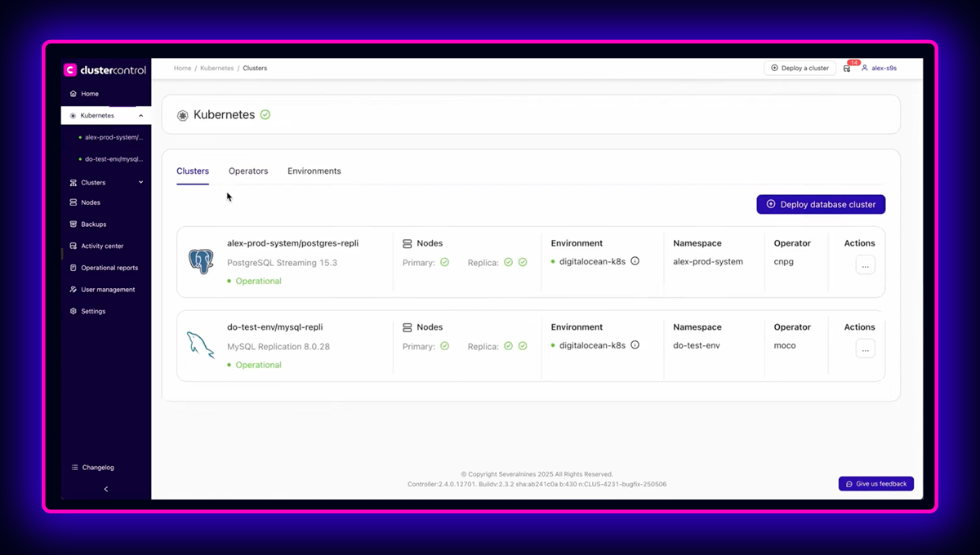Open Backups in the sidebar
Viewport: 980px width, 555px height.
point(93,224)
